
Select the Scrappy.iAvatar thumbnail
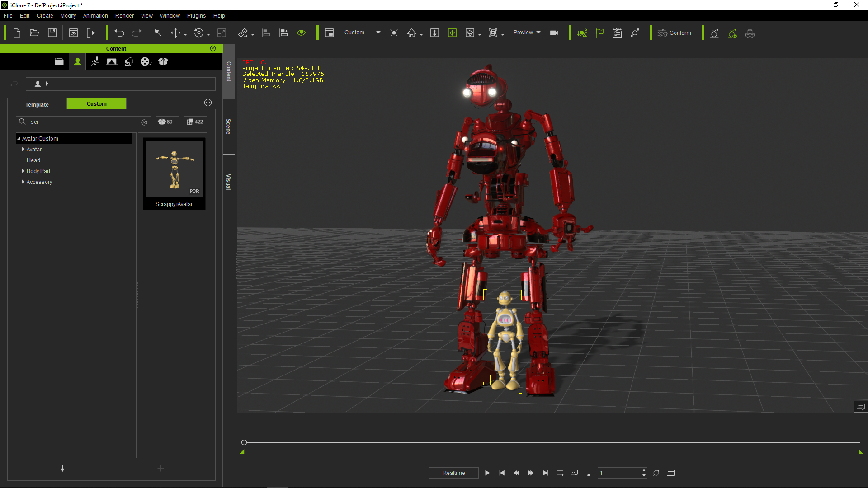pos(174,174)
